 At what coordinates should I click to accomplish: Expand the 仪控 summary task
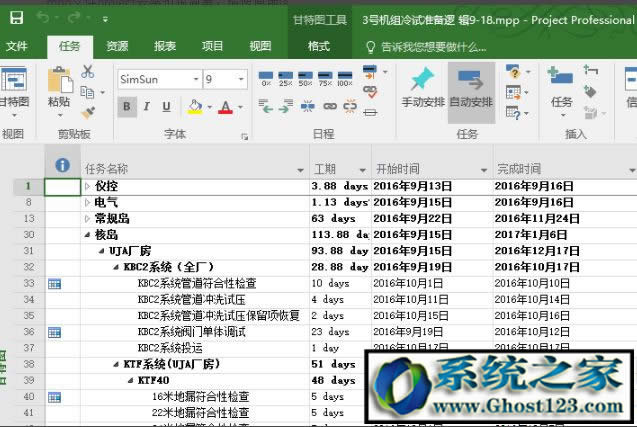pyautogui.click(x=87, y=187)
